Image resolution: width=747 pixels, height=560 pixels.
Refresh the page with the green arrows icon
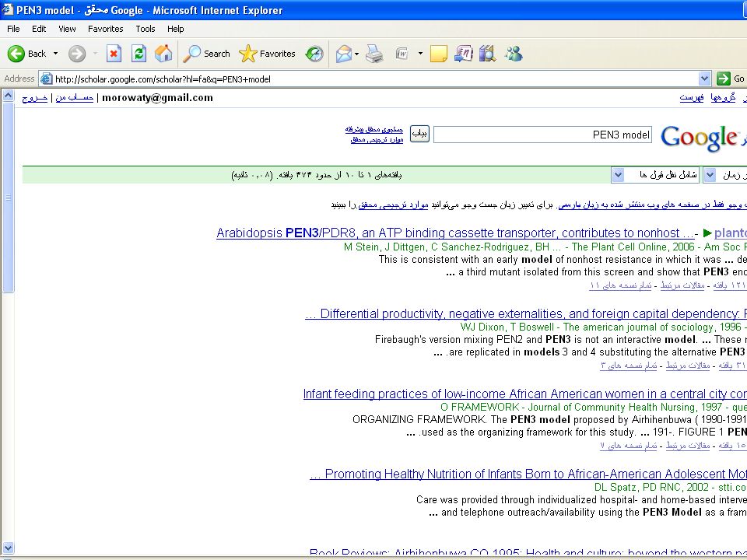click(139, 54)
